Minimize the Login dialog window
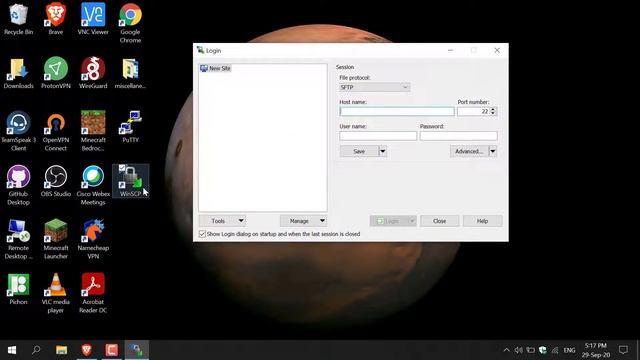Viewport: 640px width, 360px height. (451, 50)
